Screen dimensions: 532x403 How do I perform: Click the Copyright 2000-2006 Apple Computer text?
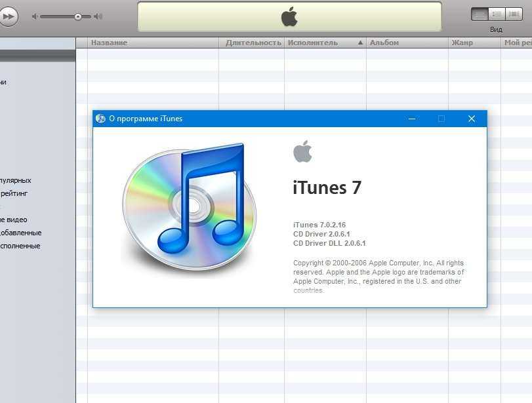[379, 277]
